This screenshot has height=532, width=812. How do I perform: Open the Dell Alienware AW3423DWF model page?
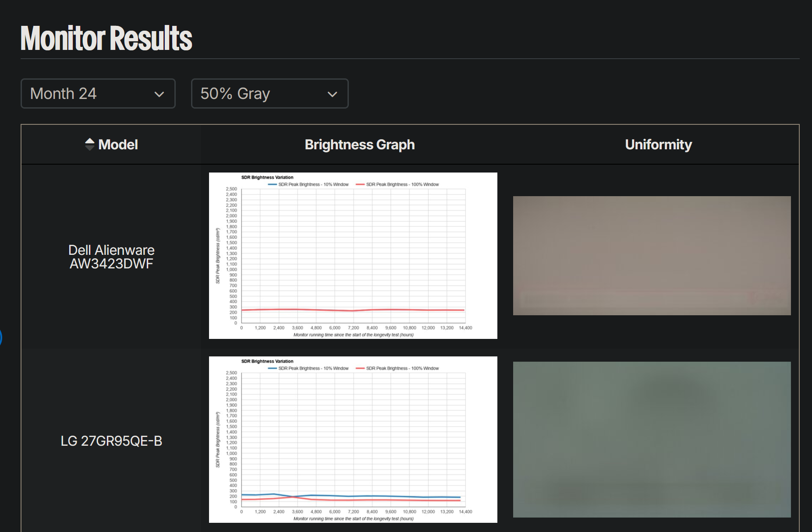111,257
